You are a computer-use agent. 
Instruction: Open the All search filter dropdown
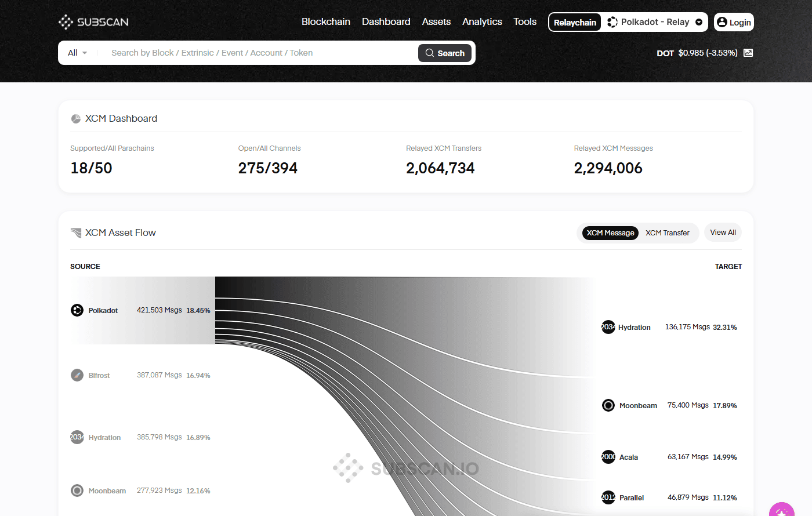77,53
